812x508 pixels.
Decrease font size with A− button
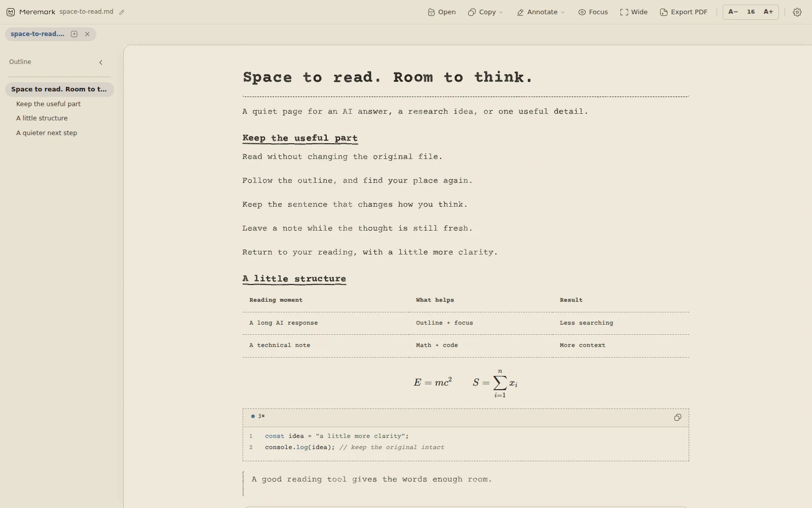point(733,12)
